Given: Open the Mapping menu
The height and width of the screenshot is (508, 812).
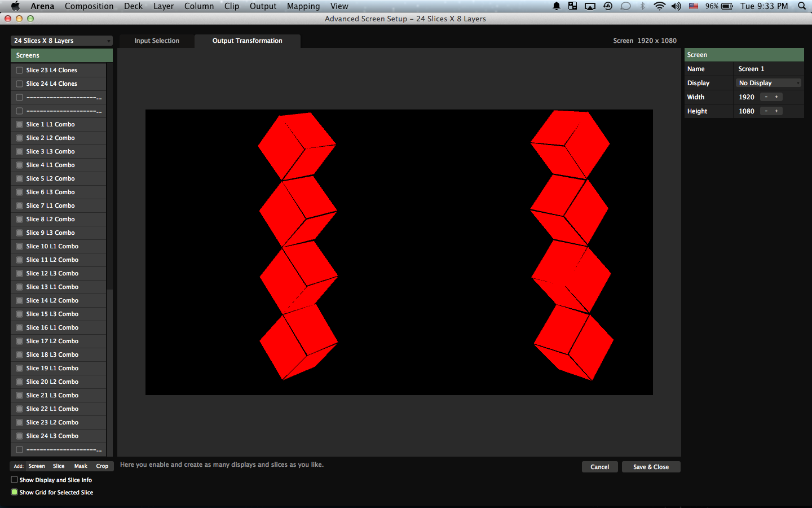Looking at the screenshot, I should coord(303,6).
